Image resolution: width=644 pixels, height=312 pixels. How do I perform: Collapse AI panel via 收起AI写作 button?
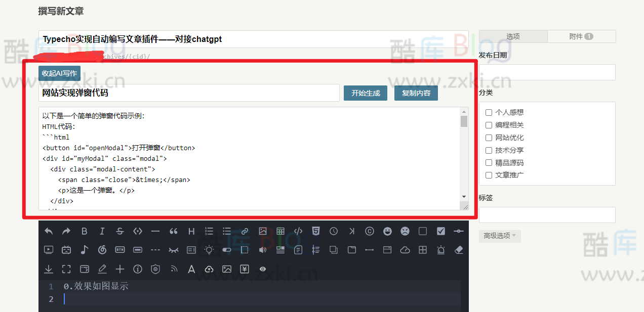(59, 73)
